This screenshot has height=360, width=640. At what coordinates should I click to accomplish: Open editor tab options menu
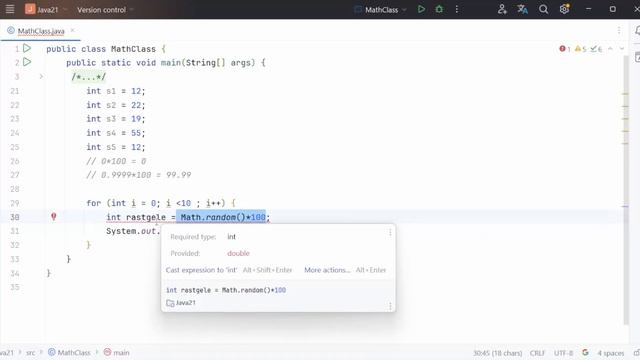(x=619, y=30)
